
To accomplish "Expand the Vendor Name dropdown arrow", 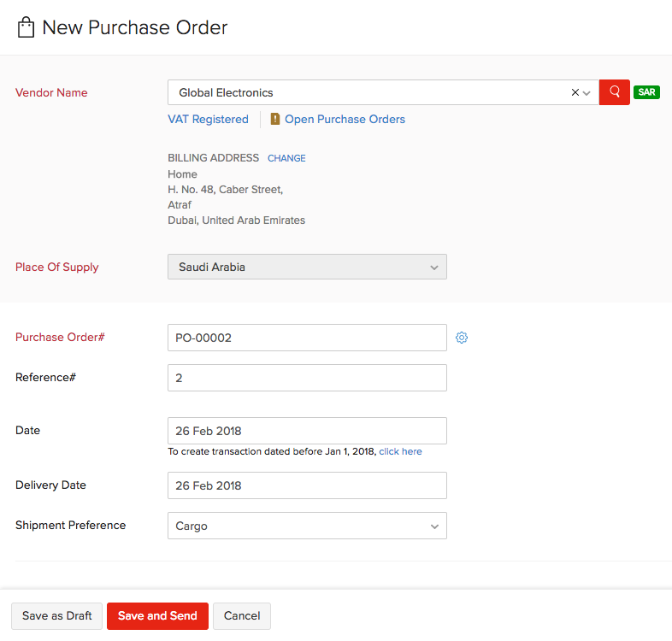I will [x=587, y=92].
